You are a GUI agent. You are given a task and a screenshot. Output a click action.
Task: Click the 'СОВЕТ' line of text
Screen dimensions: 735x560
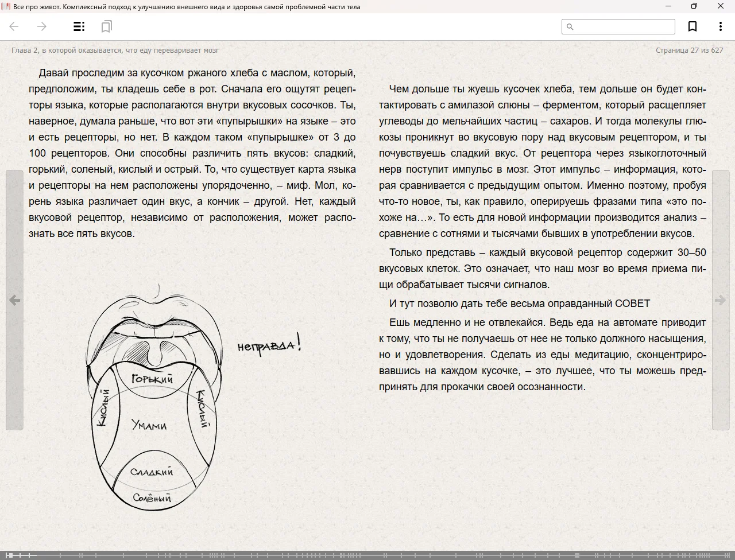pos(519,304)
